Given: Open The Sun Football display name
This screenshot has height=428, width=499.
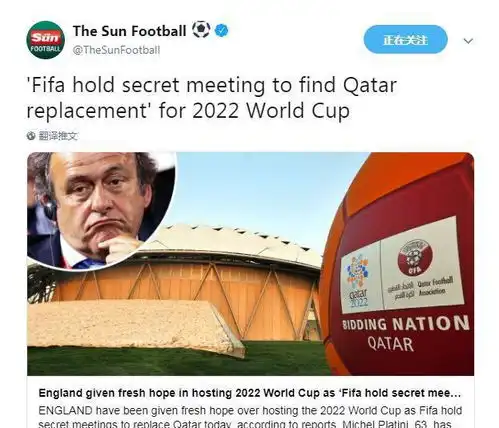Looking at the screenshot, I should [129, 31].
